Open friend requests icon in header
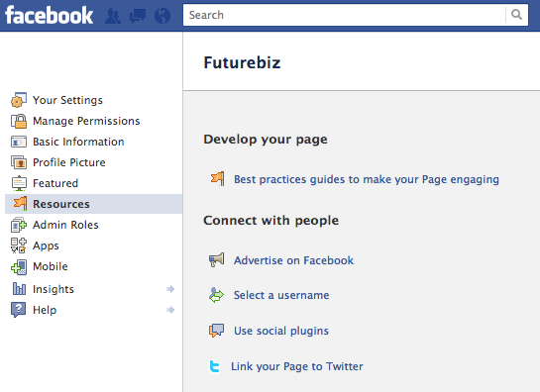This screenshot has height=392, width=540. [x=113, y=16]
